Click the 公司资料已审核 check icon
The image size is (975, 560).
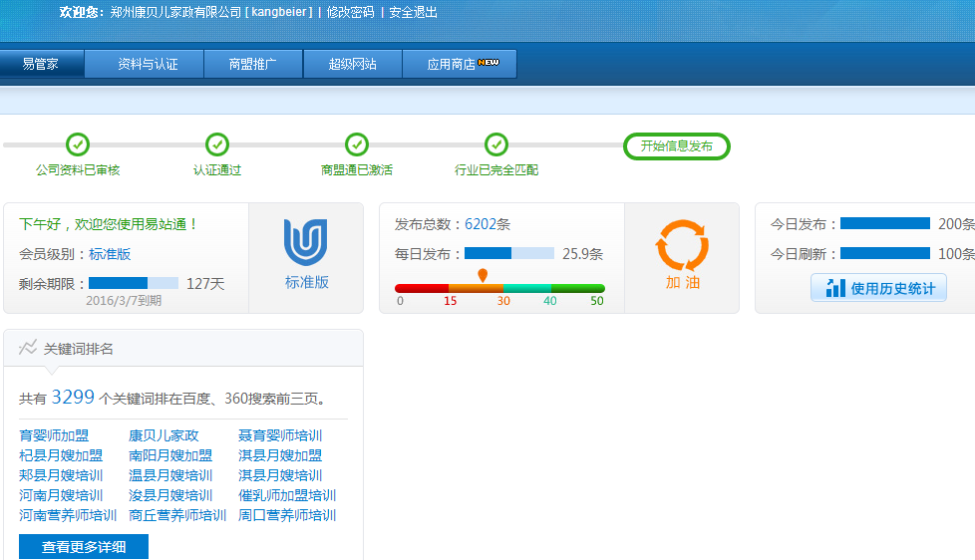tap(78, 144)
